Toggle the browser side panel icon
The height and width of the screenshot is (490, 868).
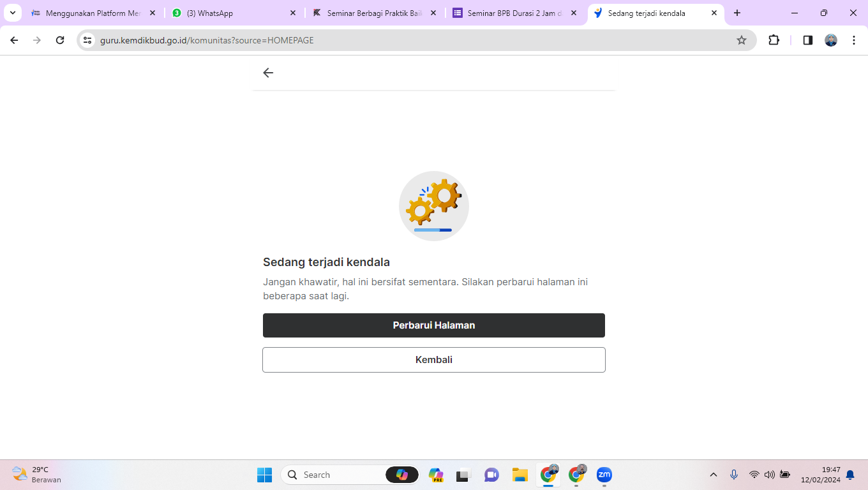point(807,40)
